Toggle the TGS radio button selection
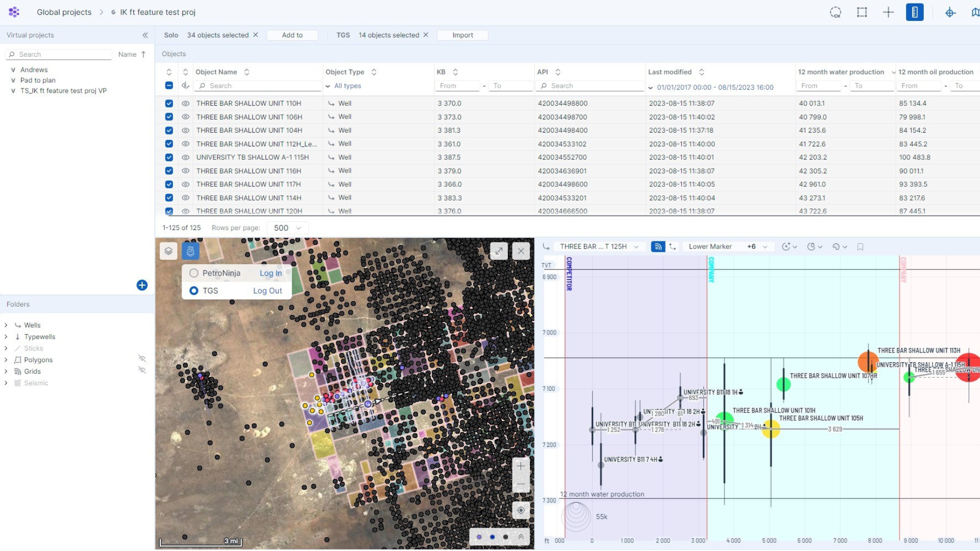 click(x=194, y=290)
